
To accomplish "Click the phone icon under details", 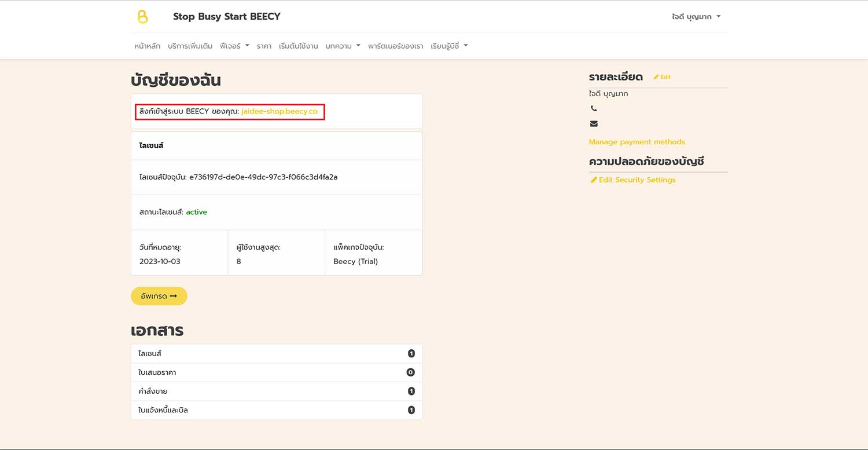I will 594,108.
